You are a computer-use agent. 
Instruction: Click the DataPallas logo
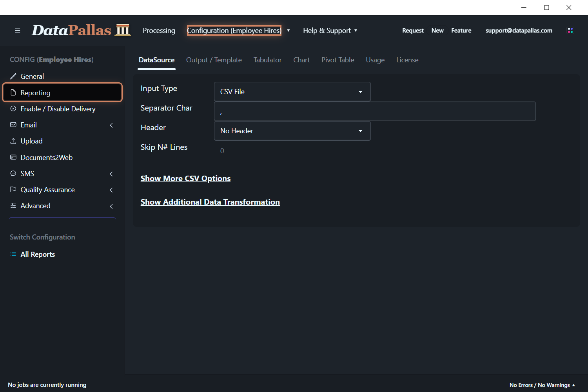click(x=81, y=30)
